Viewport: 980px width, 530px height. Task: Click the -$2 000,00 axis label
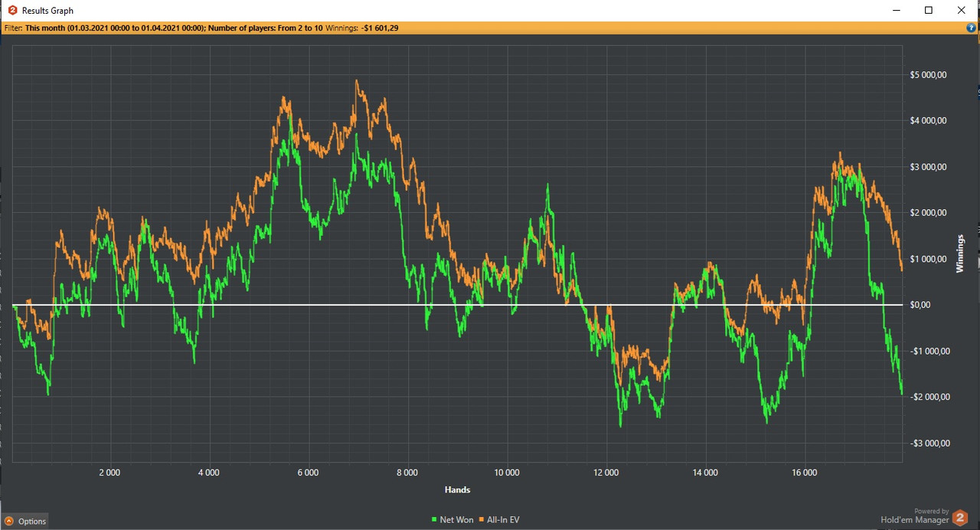click(x=929, y=397)
